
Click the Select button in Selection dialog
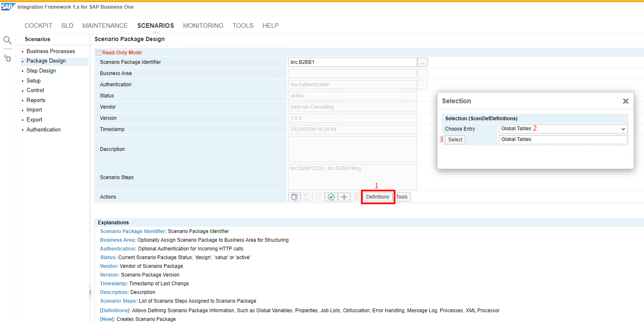coord(455,140)
